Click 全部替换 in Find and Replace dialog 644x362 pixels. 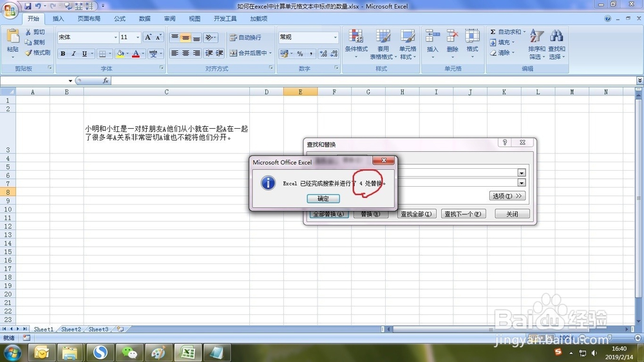coord(328,214)
